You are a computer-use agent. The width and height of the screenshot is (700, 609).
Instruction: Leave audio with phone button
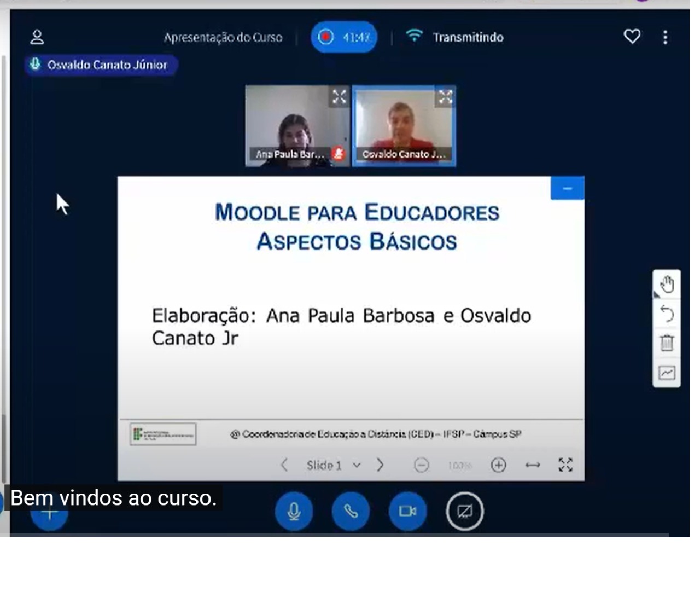click(351, 511)
